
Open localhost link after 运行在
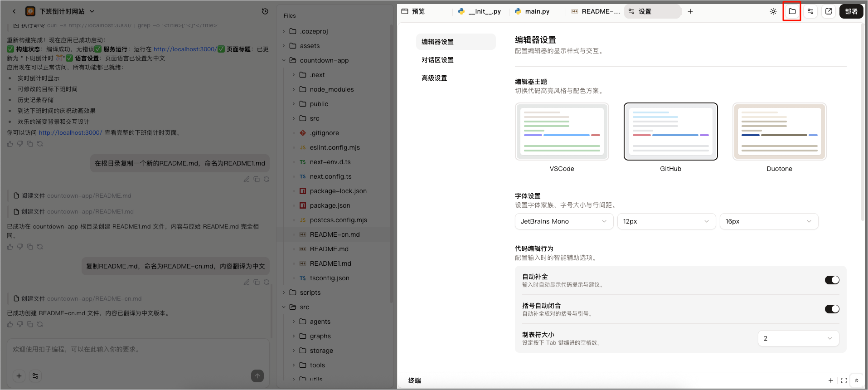point(185,49)
